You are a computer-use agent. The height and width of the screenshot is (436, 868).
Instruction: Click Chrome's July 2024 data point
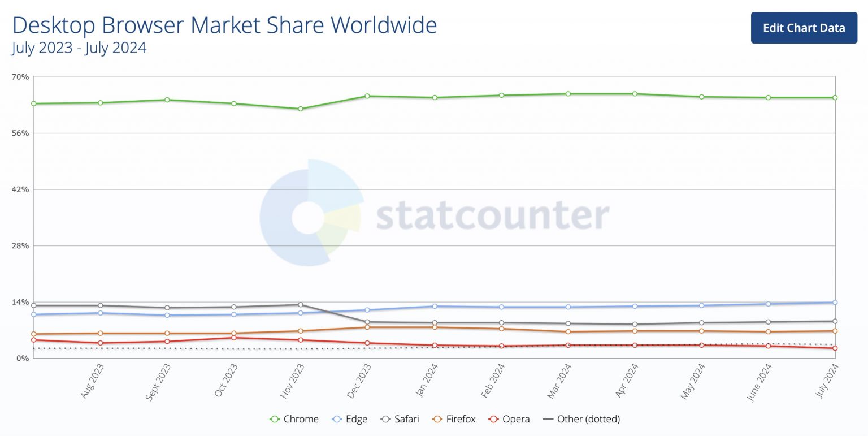coord(835,98)
